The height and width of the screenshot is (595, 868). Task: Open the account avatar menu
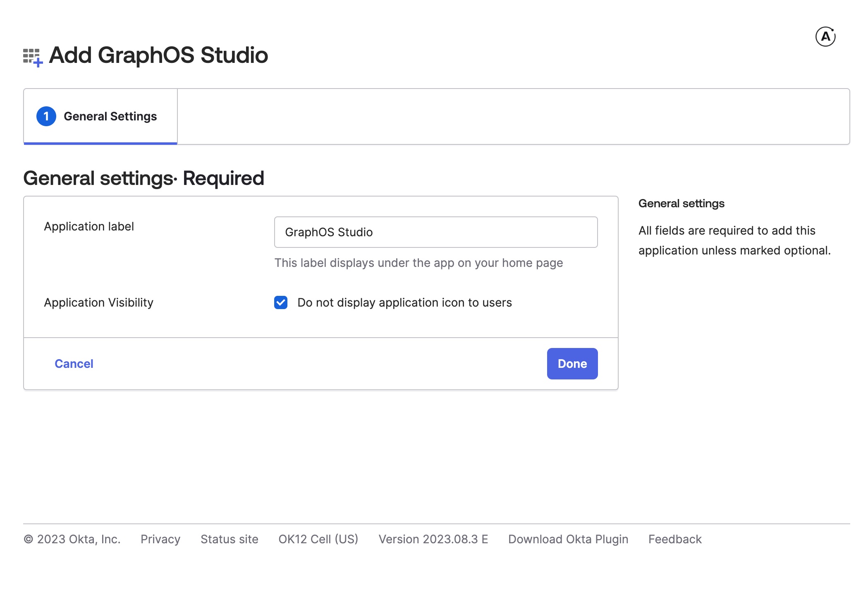[x=825, y=36]
